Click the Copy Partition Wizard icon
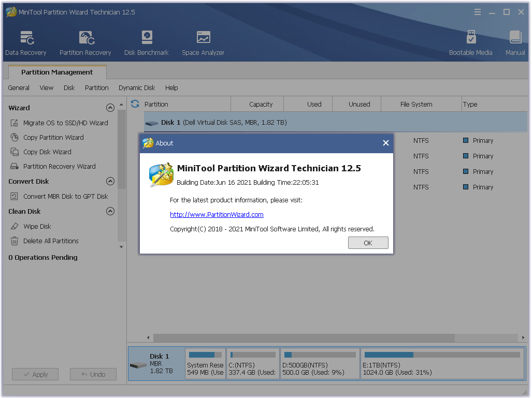532x398 pixels. (15, 137)
